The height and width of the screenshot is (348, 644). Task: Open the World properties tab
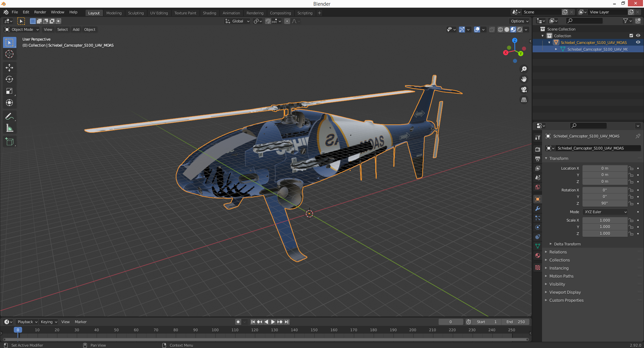click(x=538, y=187)
